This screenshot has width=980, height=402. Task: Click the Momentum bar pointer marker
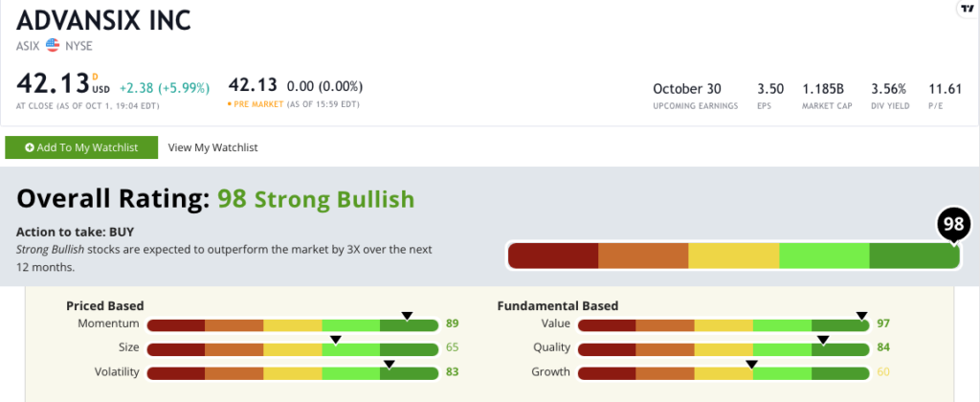[x=407, y=315]
